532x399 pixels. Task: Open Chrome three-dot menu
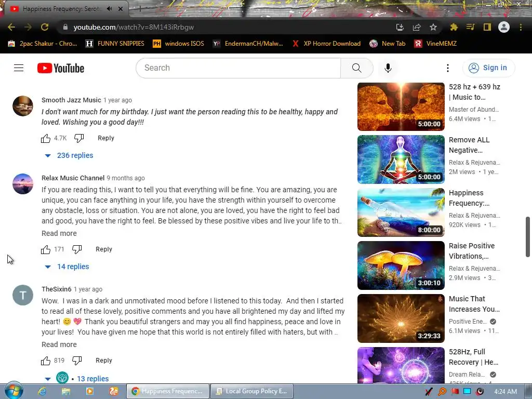pos(521,27)
